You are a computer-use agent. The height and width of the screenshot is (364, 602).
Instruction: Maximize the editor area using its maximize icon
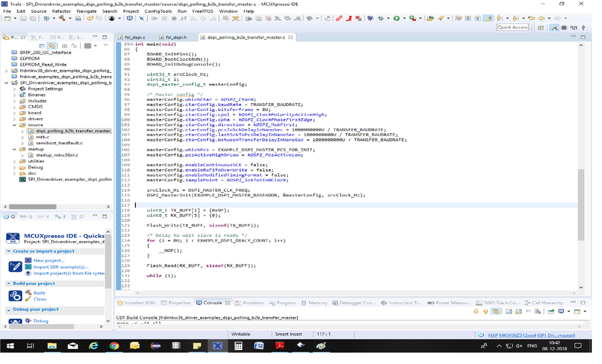pos(583,37)
